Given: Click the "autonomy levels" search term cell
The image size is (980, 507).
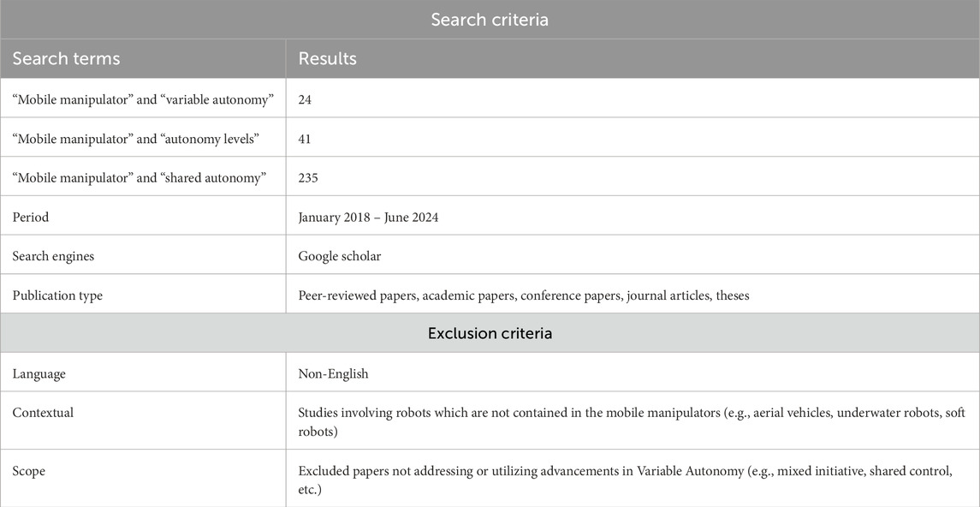Looking at the screenshot, I should pos(135,139).
